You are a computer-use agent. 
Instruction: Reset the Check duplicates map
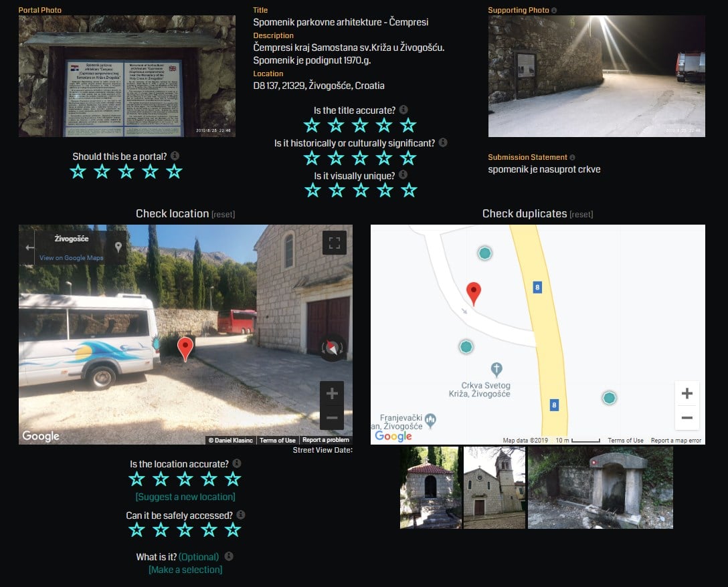581,215
